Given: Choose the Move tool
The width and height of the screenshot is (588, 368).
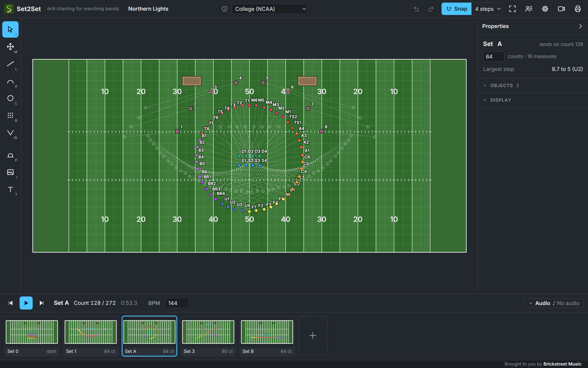Looking at the screenshot, I should pos(10,47).
